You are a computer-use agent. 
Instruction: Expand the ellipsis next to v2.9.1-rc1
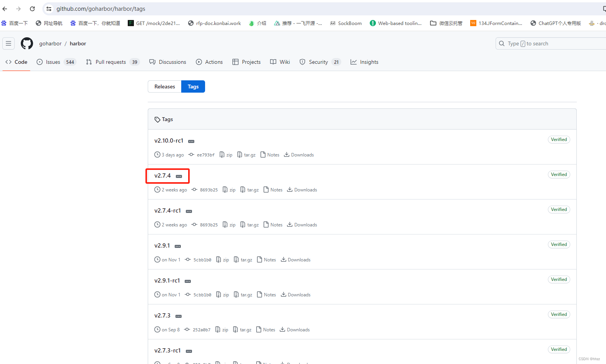click(x=188, y=281)
